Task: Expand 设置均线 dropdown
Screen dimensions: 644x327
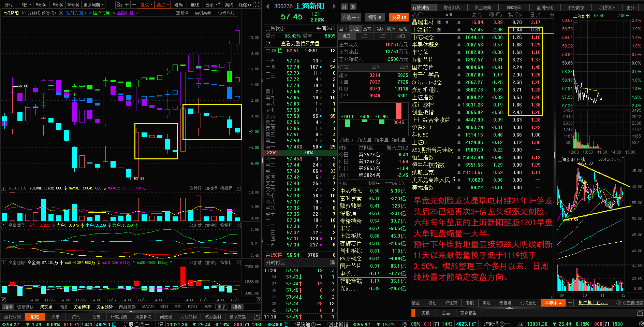Action: [x=228, y=13]
